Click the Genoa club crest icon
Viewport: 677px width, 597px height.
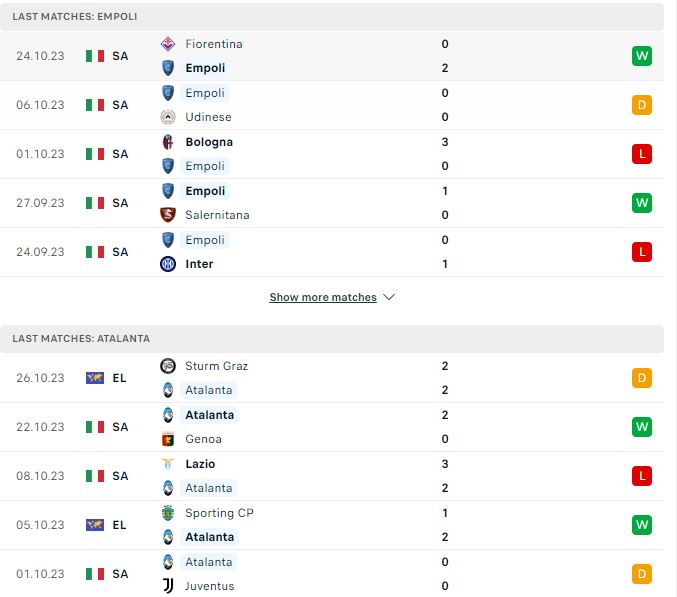pos(168,439)
